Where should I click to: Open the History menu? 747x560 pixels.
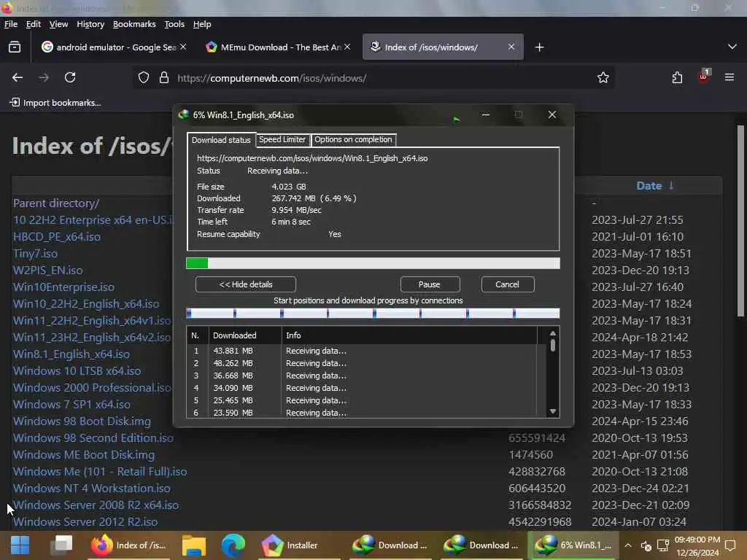coord(90,24)
